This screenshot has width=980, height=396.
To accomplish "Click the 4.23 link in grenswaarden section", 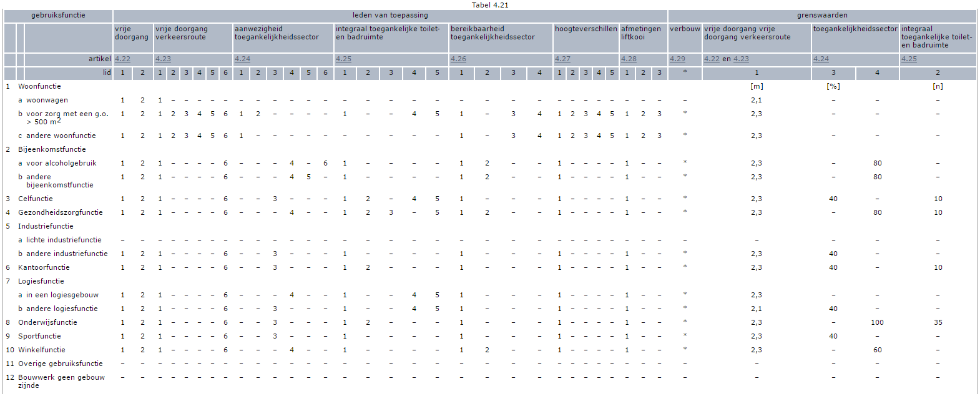I will [x=741, y=59].
